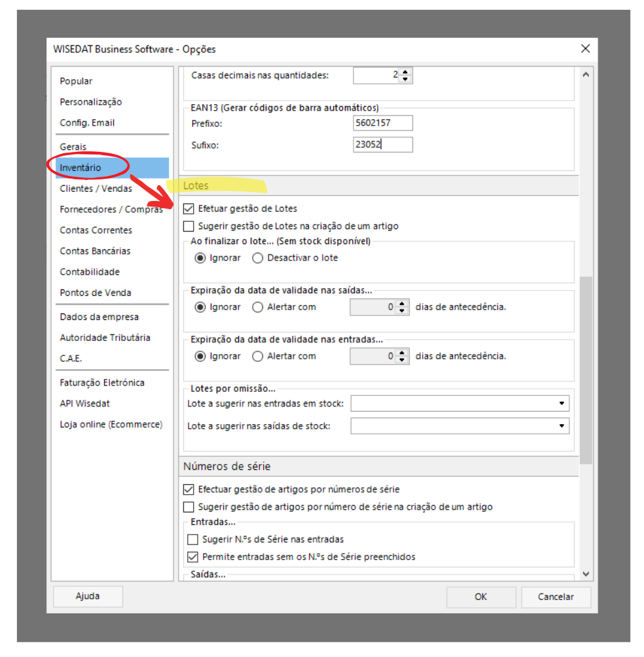Expand 'Lote a sugerir nas saídas' dropdown
644x657 pixels.
tap(562, 426)
